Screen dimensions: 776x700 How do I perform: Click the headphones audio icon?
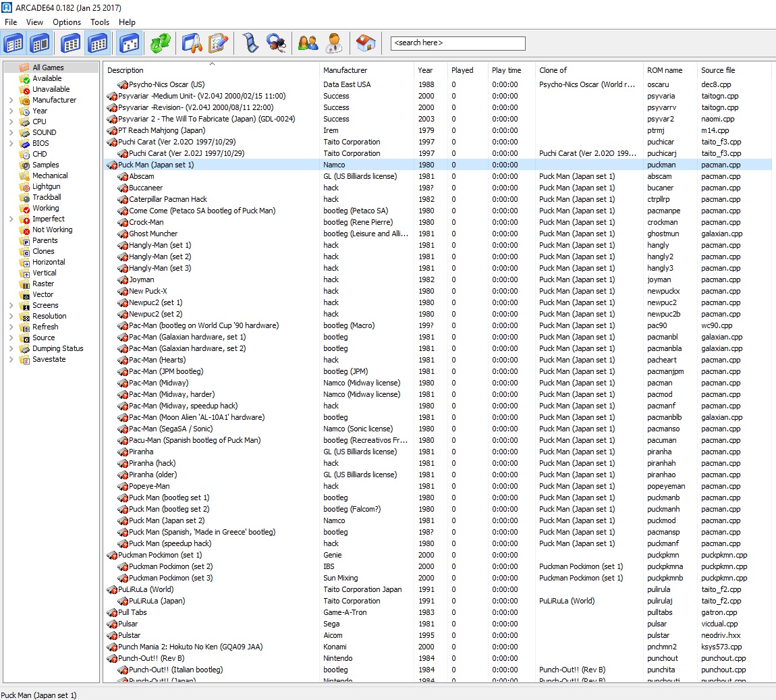click(x=276, y=43)
